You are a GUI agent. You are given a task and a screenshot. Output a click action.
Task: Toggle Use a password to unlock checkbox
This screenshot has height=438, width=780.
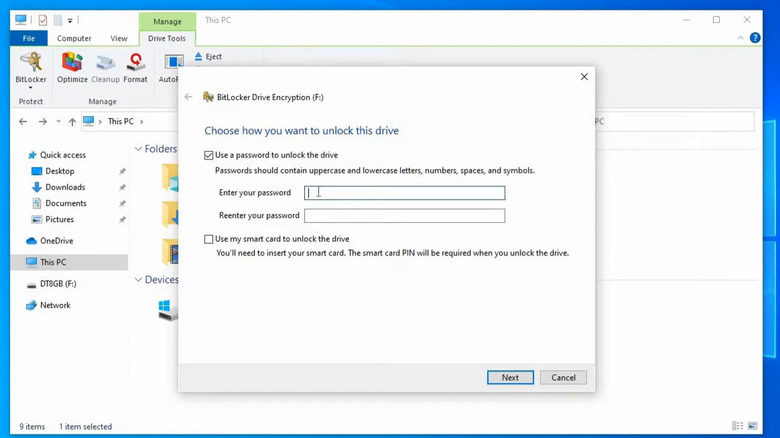coord(208,155)
